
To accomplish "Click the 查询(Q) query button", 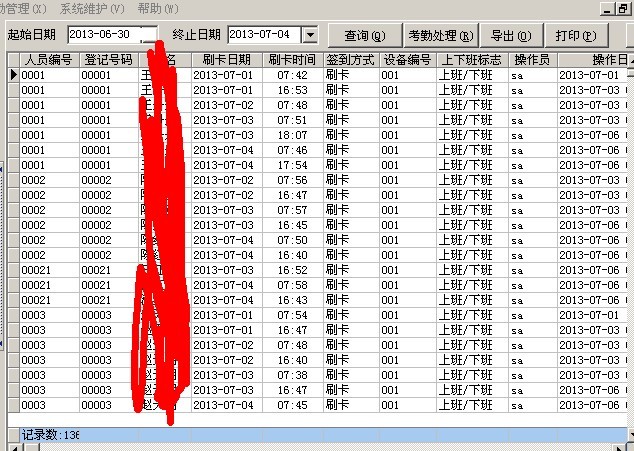I will (x=364, y=36).
